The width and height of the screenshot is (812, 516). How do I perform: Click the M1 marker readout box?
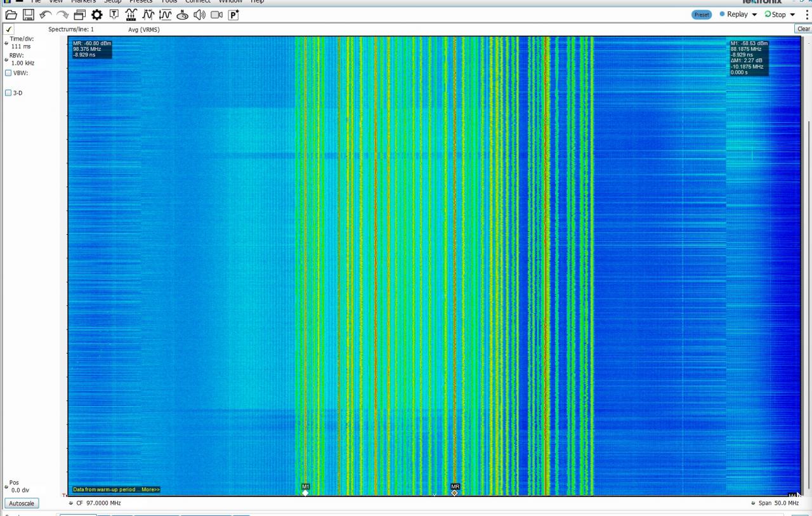749,58
